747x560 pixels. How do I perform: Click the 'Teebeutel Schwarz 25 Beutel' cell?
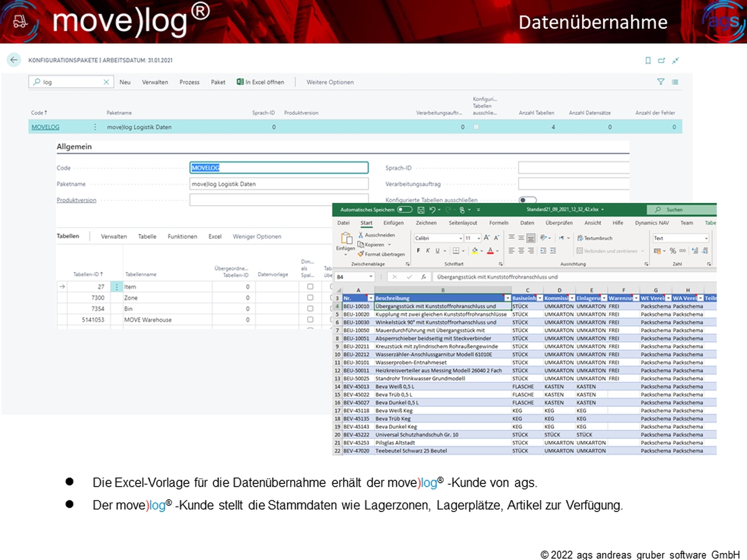point(442,450)
